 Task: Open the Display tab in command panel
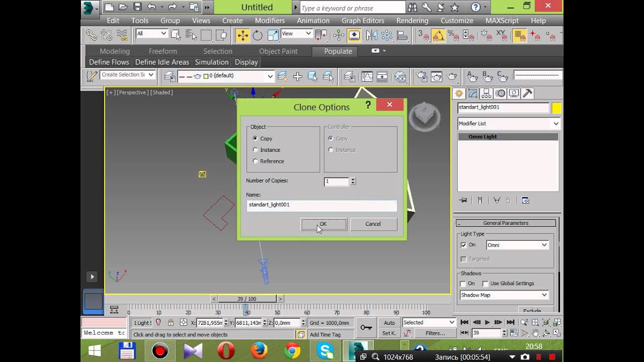[x=514, y=93]
